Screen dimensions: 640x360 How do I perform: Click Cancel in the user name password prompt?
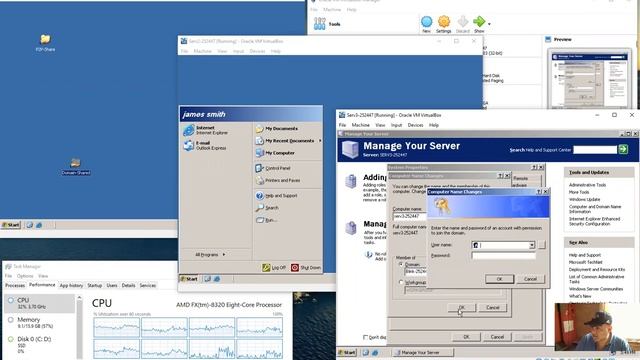[x=530, y=279]
